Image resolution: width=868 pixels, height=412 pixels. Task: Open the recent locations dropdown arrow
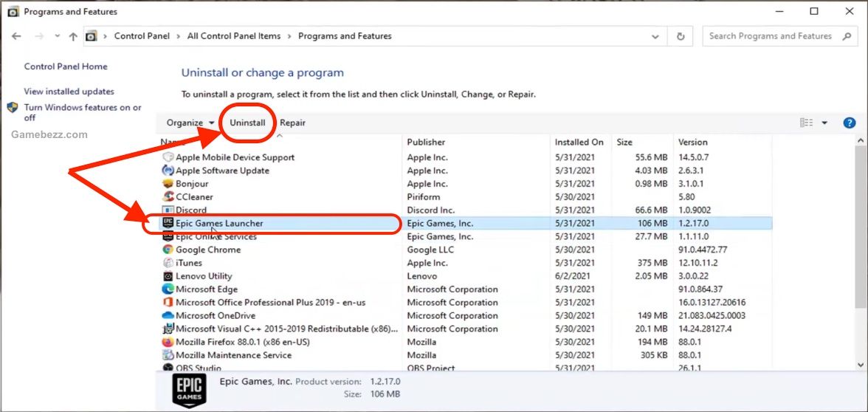click(x=58, y=36)
